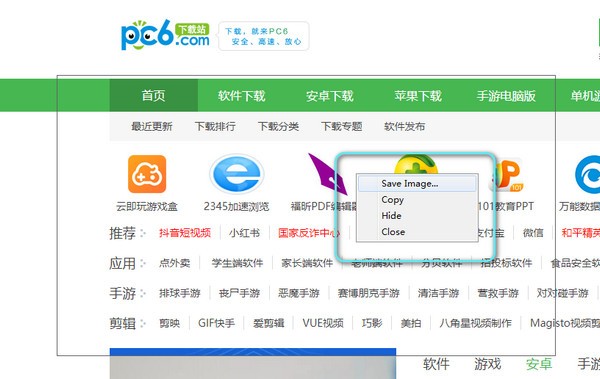
Task: Open 软件发布 sub-navigation link
Action: [404, 126]
